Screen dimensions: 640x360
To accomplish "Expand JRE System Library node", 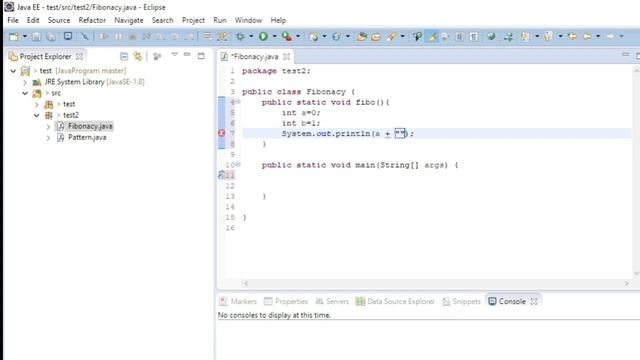I will [x=25, y=82].
